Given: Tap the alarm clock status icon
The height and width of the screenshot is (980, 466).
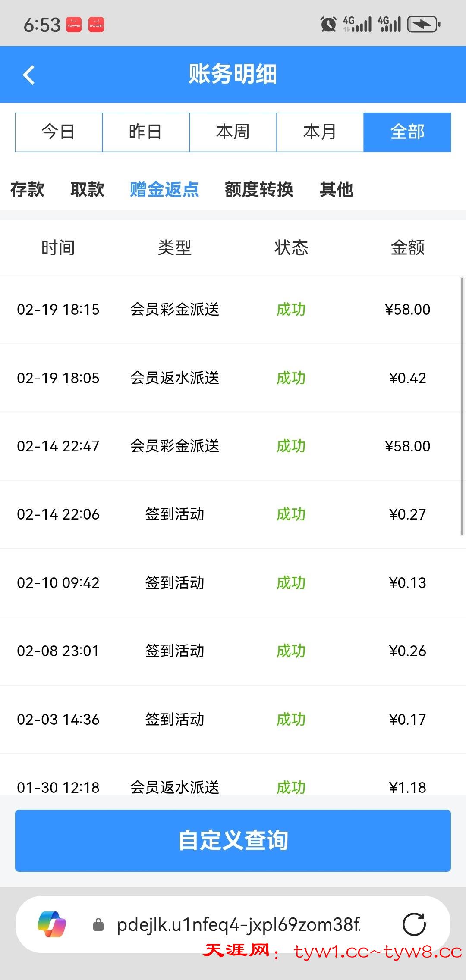Looking at the screenshot, I should point(328,24).
